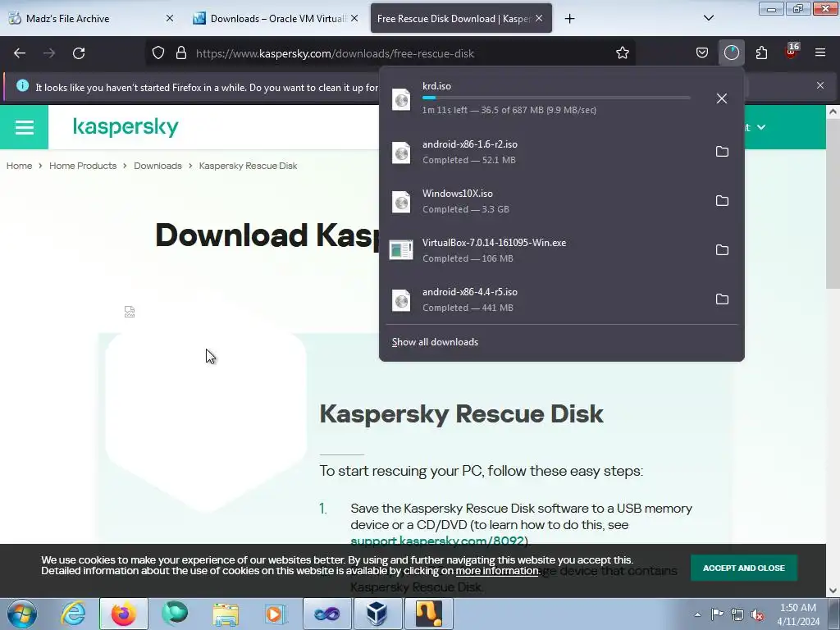Open VirtualBox cube taskbar icon
This screenshot has height=630, width=840.
[377, 614]
